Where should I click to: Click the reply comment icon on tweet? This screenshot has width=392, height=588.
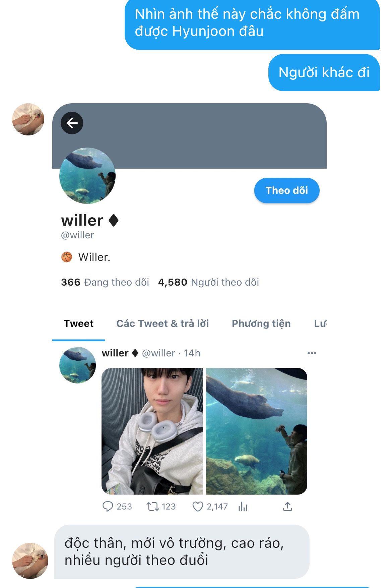pos(108,506)
